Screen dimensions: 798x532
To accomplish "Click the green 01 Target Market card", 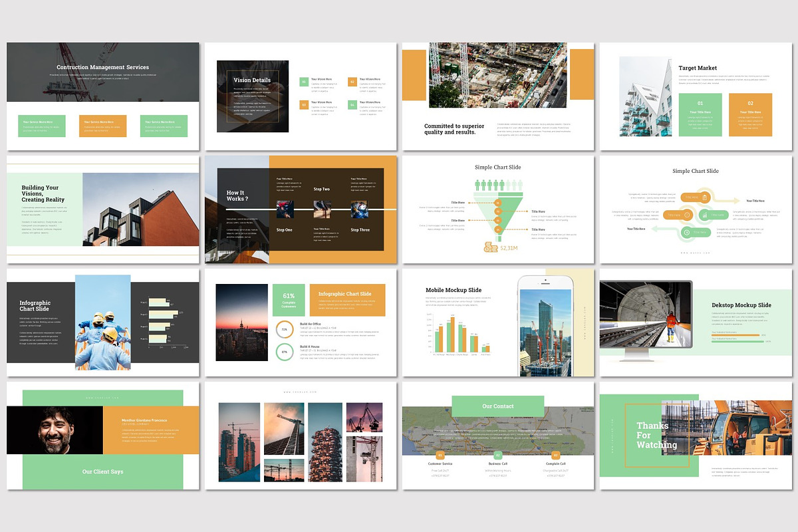I will 700,115.
